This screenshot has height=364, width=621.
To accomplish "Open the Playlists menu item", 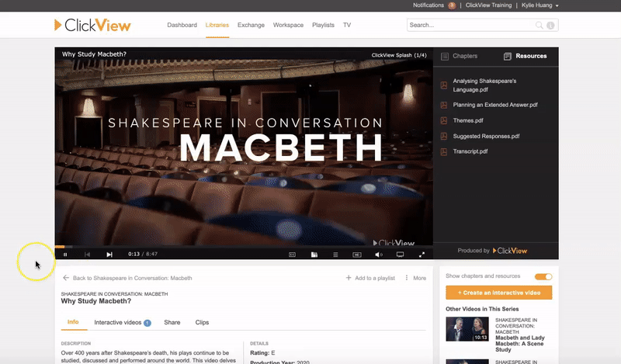I will (323, 25).
